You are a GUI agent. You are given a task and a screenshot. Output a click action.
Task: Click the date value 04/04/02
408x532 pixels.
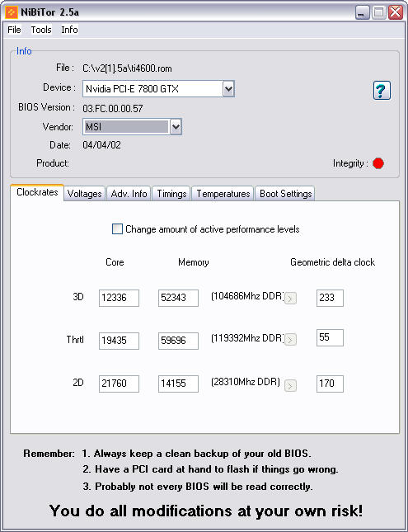pos(101,145)
